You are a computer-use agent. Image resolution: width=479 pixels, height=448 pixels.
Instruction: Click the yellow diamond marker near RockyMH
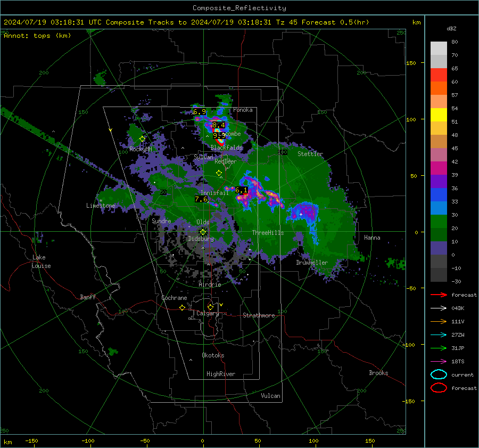point(142,139)
